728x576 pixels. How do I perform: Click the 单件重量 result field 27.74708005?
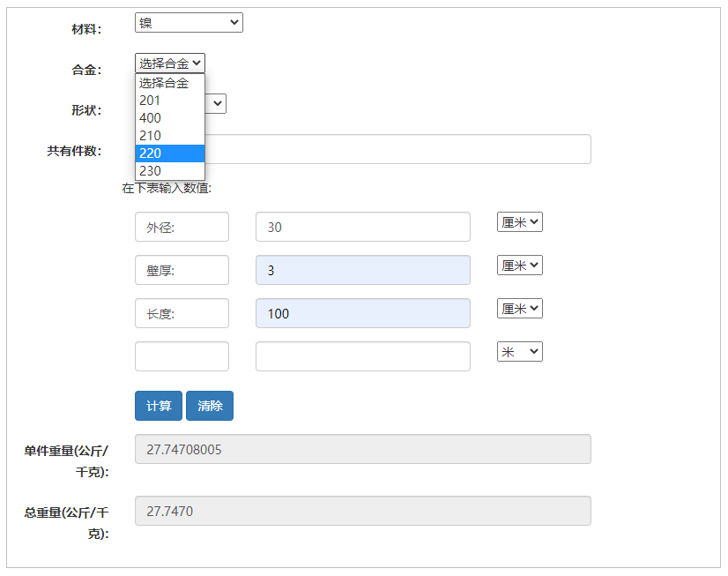[x=362, y=449]
